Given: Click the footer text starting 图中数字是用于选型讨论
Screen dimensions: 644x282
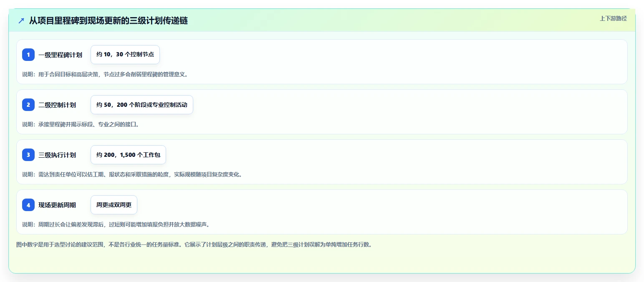Looking at the screenshot, I should (x=194, y=245).
